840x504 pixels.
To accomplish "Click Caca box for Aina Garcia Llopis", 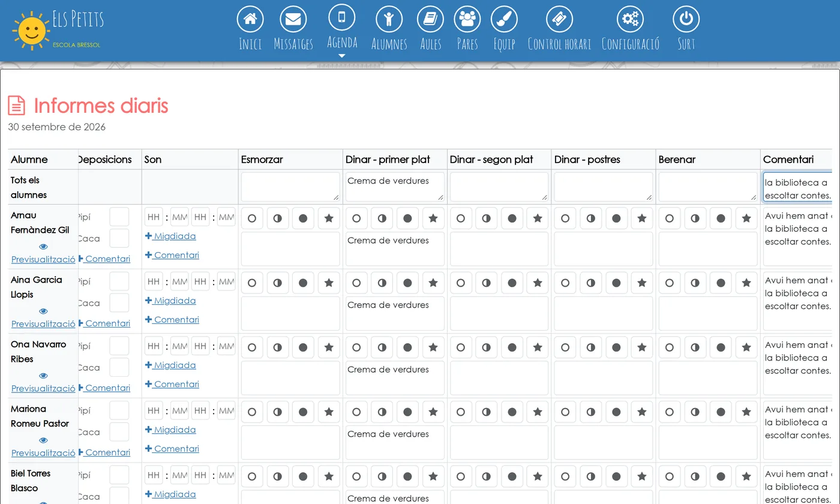I will pos(119,303).
